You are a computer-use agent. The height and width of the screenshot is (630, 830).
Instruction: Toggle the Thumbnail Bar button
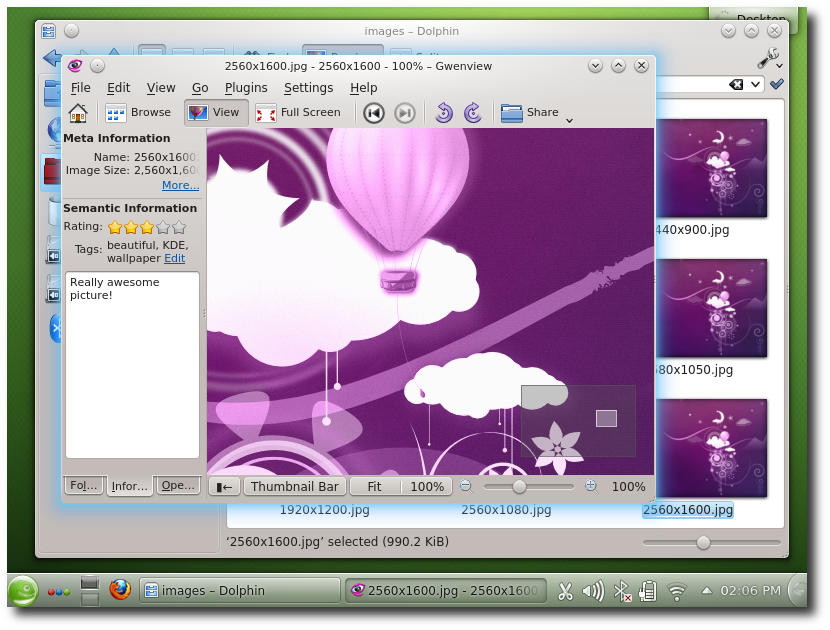click(294, 487)
